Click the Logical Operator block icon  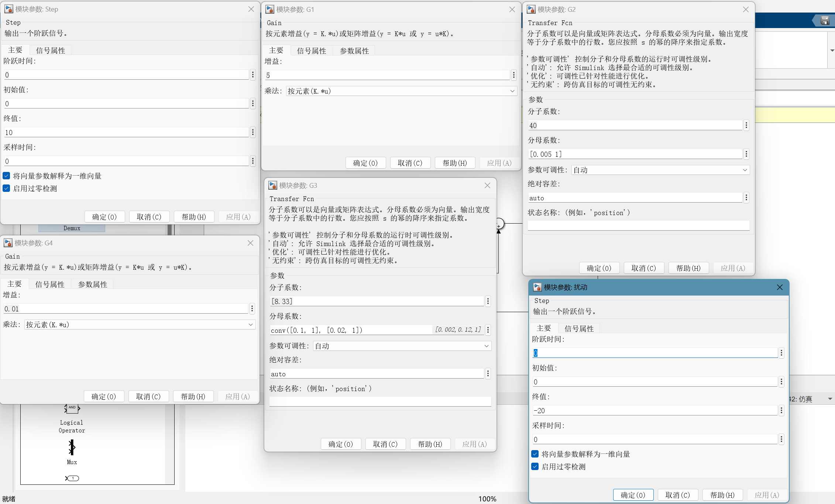(72, 408)
